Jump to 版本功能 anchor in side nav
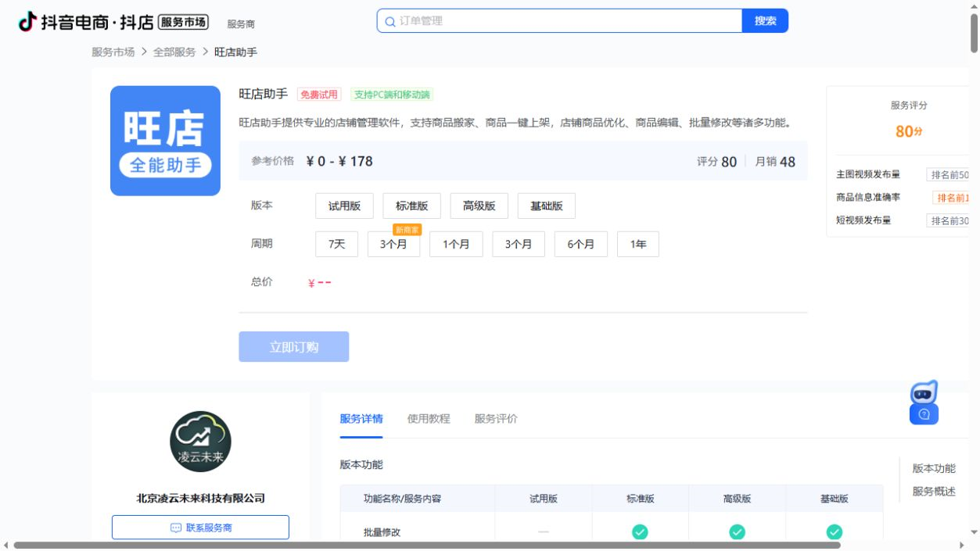 934,468
